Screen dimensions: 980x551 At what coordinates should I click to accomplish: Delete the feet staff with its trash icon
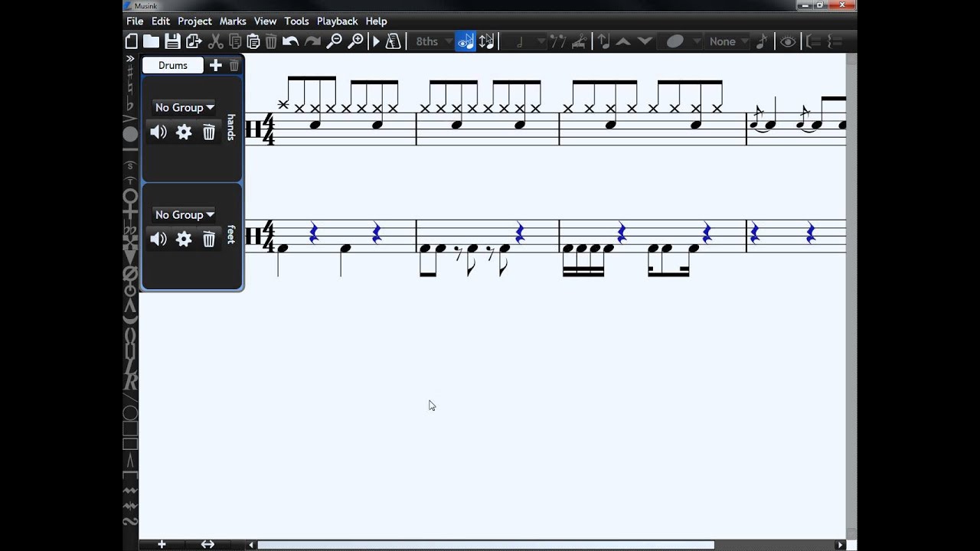tap(208, 240)
